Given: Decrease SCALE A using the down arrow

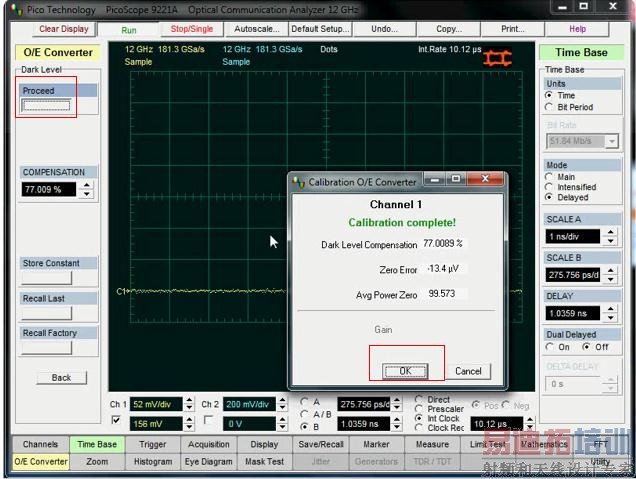Looking at the screenshot, I should click(608, 240).
